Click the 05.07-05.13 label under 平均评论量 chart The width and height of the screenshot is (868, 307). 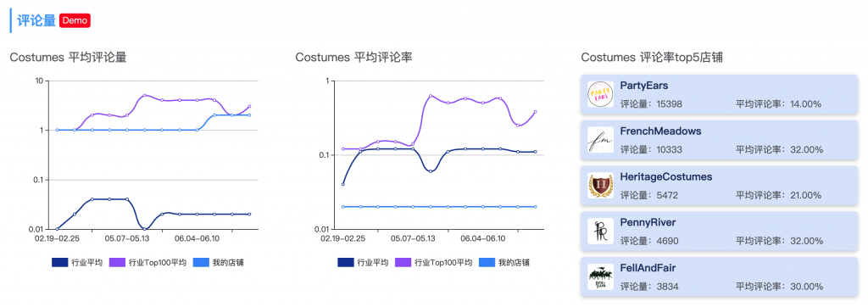[127, 239]
